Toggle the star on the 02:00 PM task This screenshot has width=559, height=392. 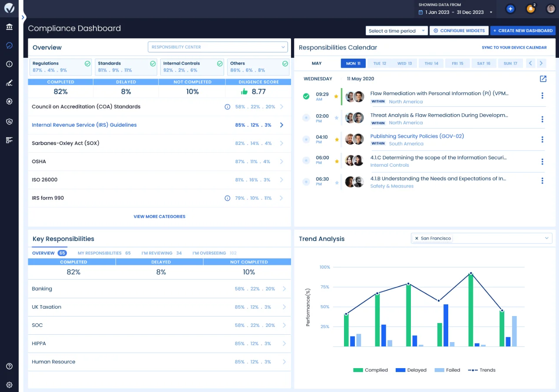pos(337,118)
